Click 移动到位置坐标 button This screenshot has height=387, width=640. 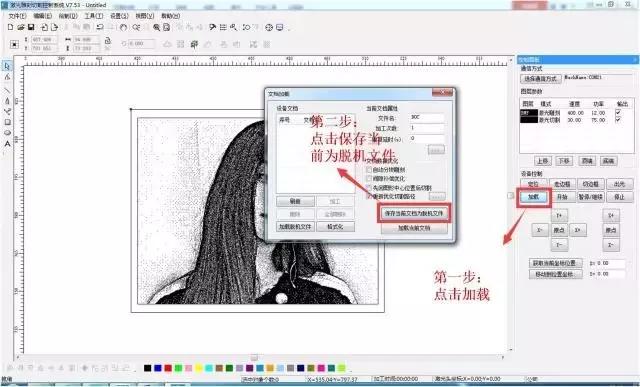pos(556,274)
